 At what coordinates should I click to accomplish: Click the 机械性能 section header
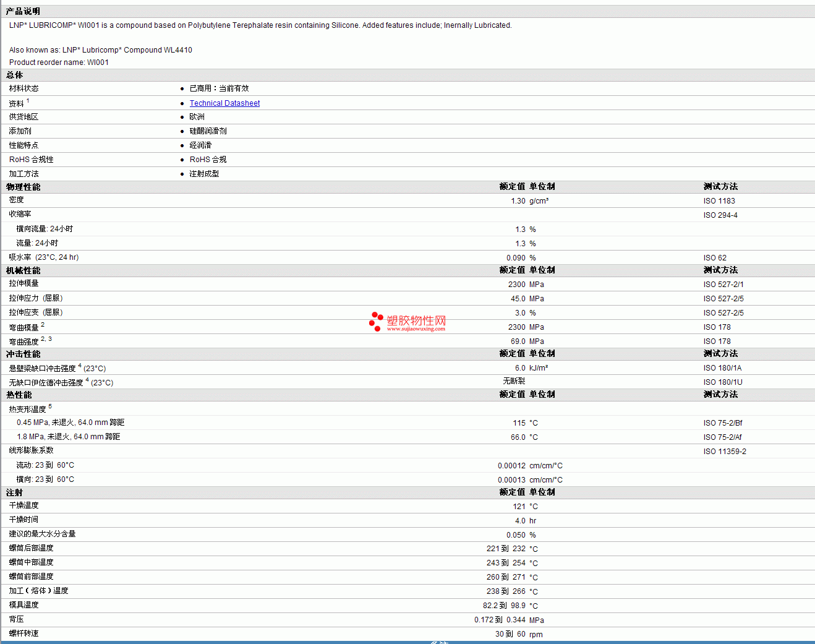point(23,270)
